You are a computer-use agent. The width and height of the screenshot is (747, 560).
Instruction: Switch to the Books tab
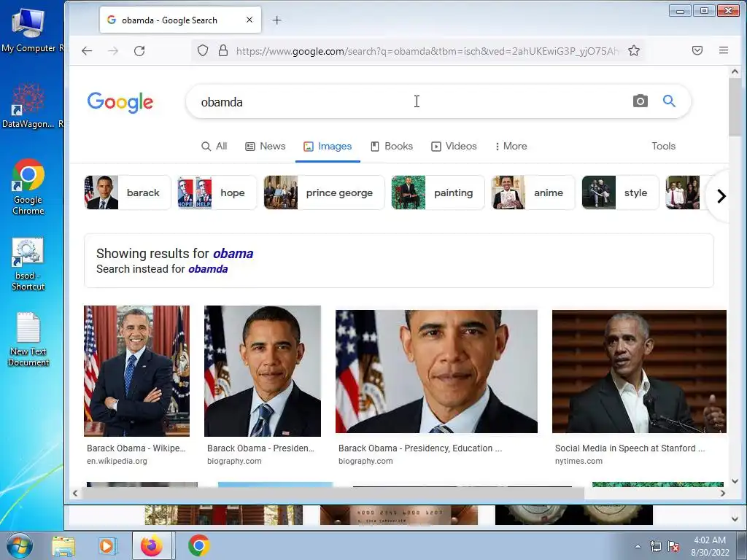(x=392, y=146)
